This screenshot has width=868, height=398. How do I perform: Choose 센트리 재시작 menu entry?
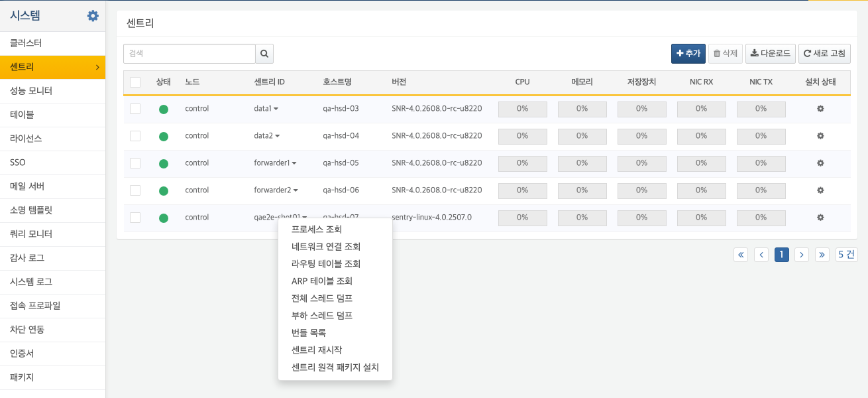335,350
